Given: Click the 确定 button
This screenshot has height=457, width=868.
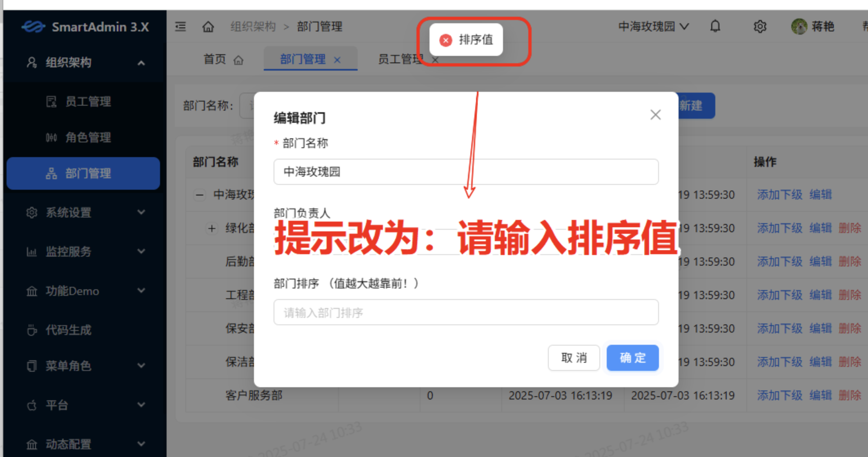Looking at the screenshot, I should coord(632,358).
